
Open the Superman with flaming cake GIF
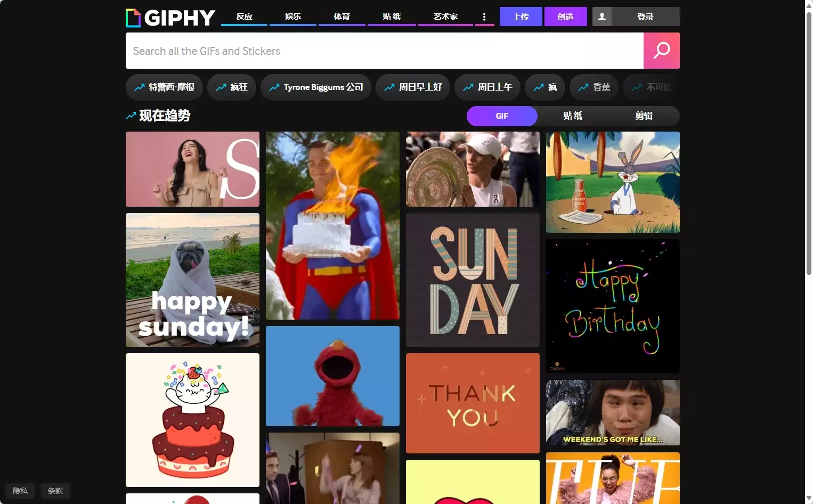(x=332, y=226)
